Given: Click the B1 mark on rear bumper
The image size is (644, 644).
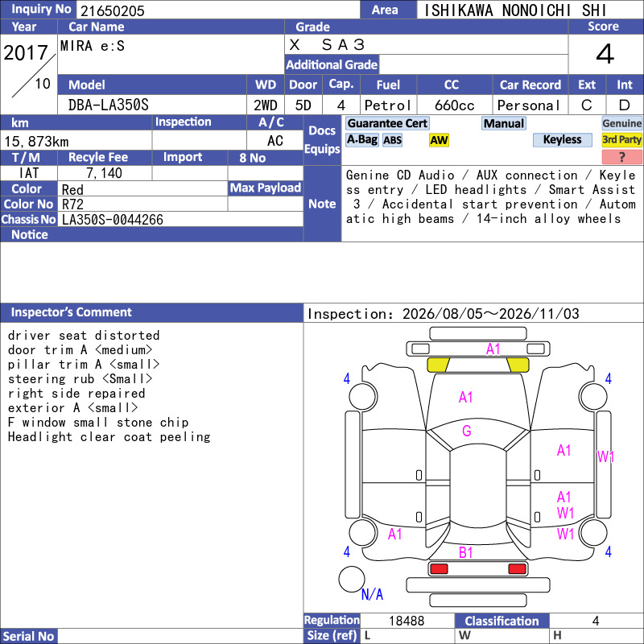Looking at the screenshot, I should [x=466, y=552].
